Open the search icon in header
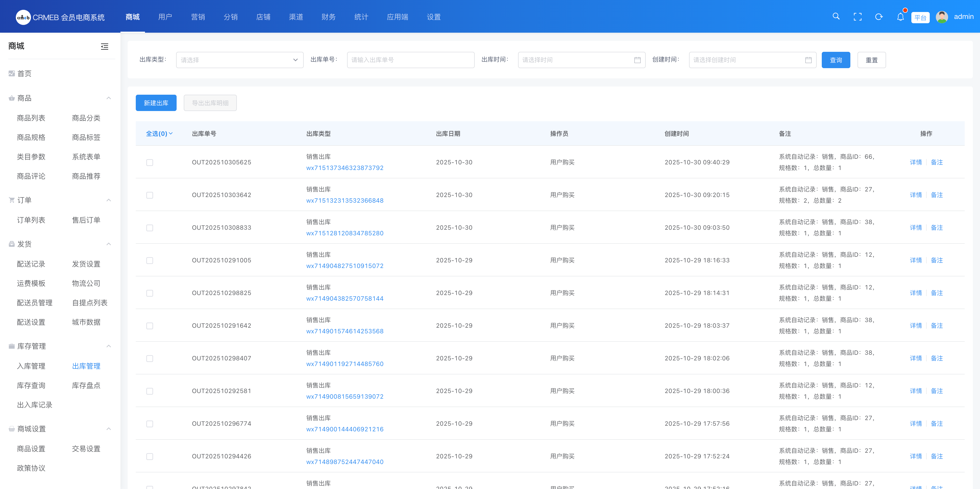Image resolution: width=980 pixels, height=489 pixels. point(836,16)
